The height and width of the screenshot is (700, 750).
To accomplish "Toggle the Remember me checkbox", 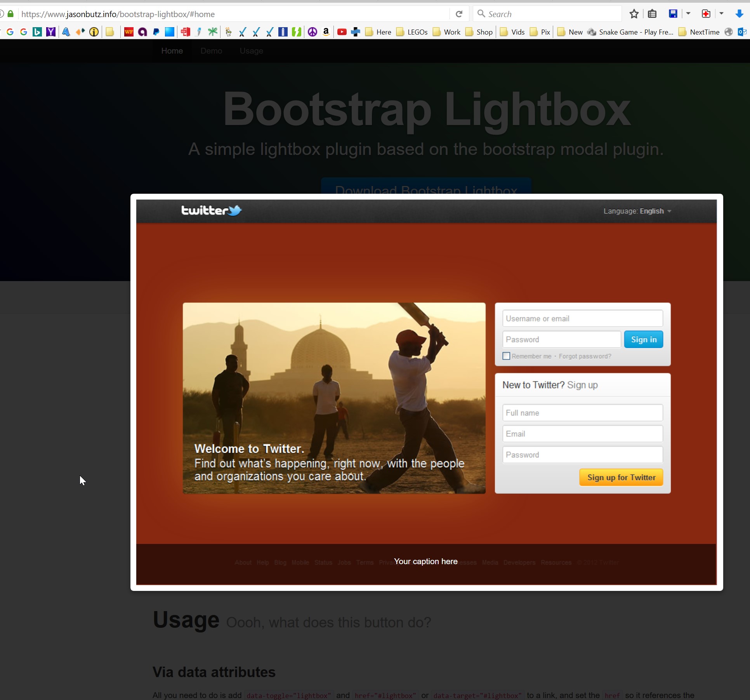I will tap(506, 356).
